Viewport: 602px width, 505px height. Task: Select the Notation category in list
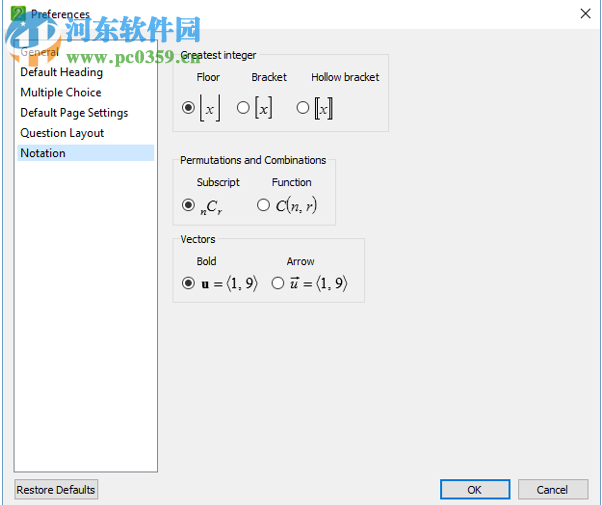pos(85,153)
